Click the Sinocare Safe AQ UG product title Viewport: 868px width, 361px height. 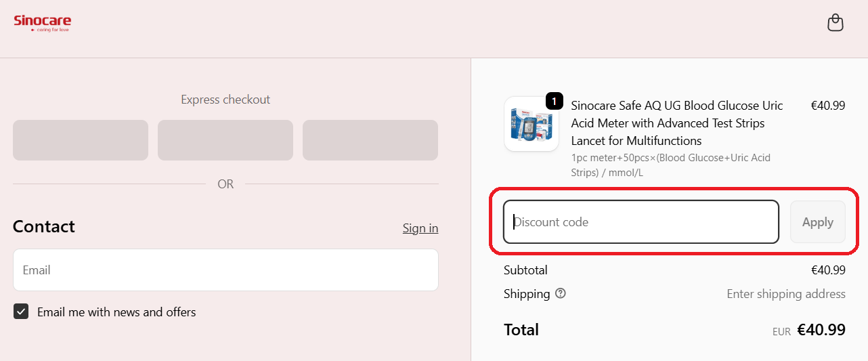click(x=677, y=123)
